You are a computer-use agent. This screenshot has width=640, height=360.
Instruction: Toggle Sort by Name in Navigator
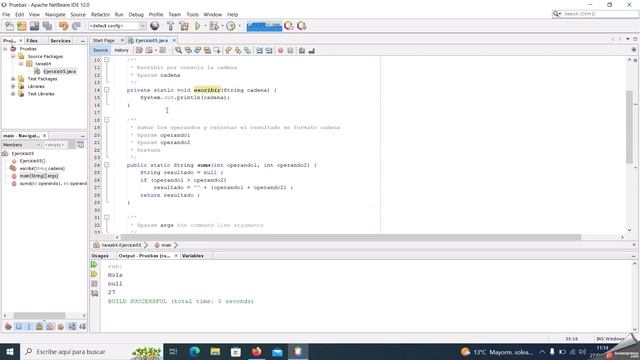click(72, 327)
